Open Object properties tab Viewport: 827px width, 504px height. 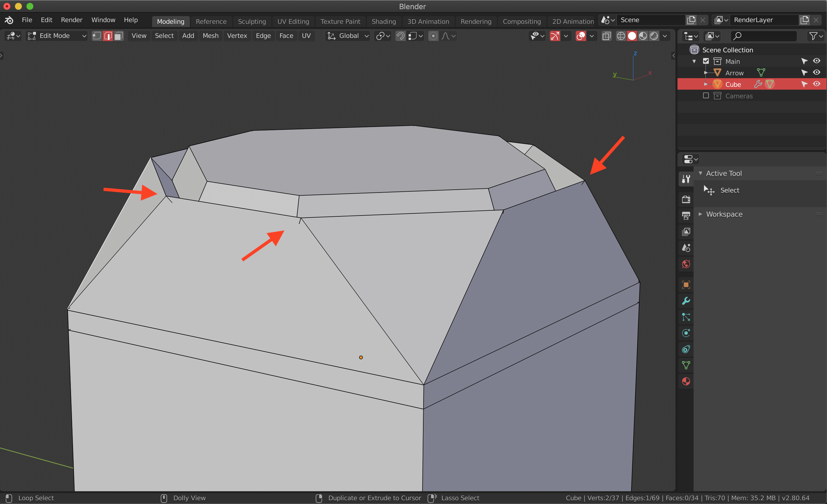pos(686,285)
